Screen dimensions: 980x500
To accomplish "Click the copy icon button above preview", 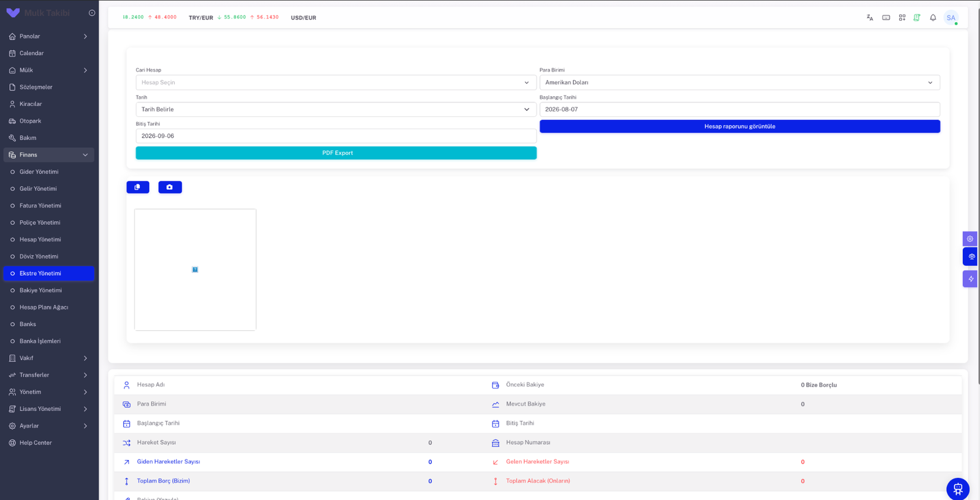I will [138, 187].
